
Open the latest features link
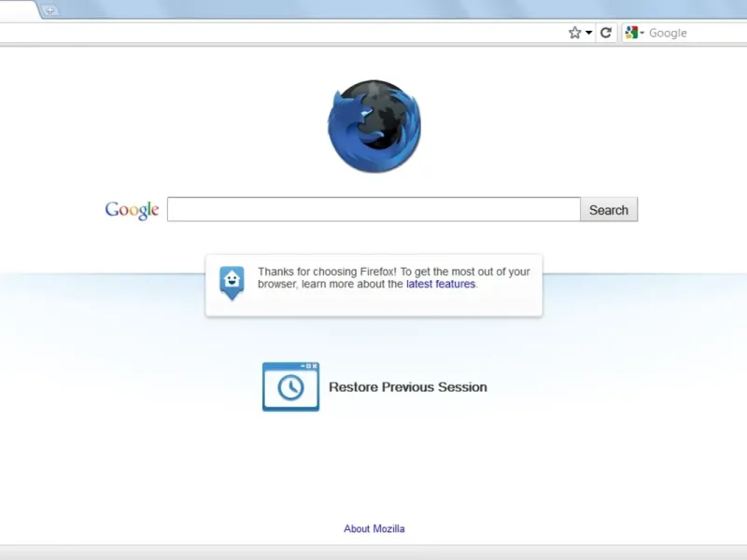pos(441,285)
